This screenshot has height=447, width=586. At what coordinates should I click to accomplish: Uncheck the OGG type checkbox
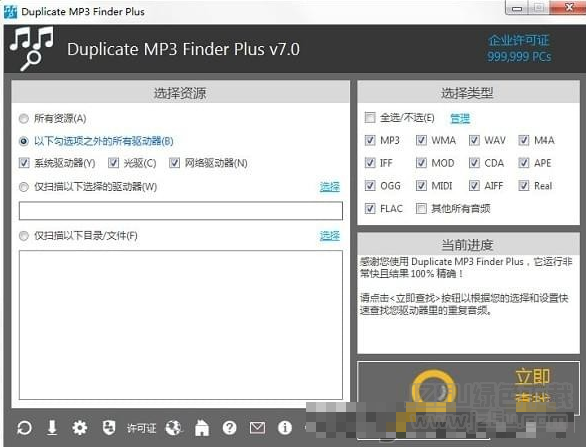(x=370, y=186)
